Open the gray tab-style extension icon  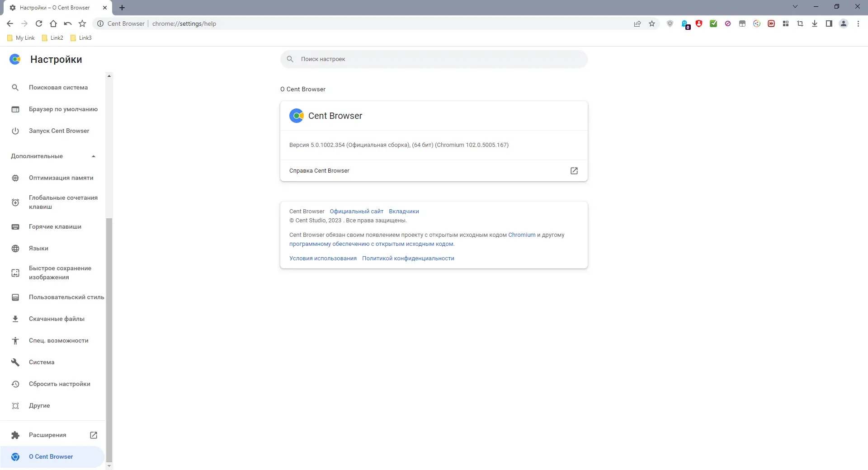(x=742, y=23)
